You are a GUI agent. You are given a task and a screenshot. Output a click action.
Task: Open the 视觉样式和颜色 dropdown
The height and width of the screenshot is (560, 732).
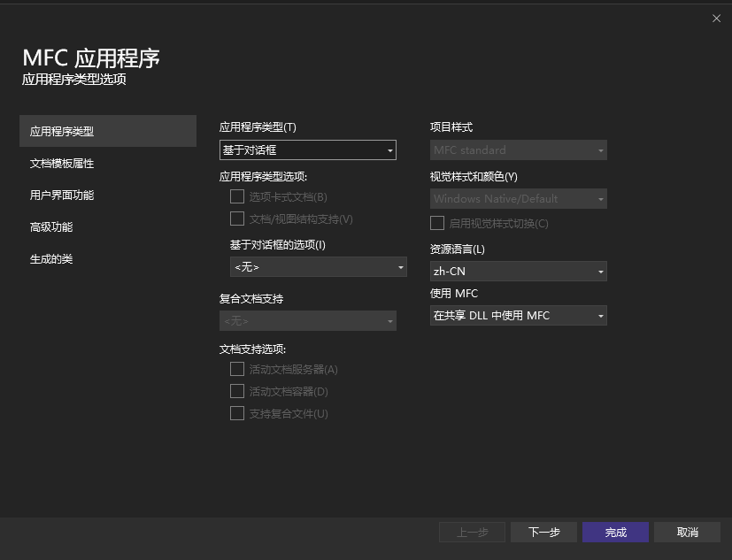(x=518, y=198)
